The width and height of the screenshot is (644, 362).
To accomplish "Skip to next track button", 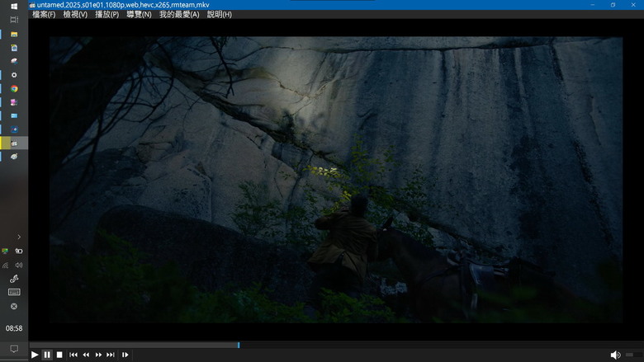I will 111,355.
